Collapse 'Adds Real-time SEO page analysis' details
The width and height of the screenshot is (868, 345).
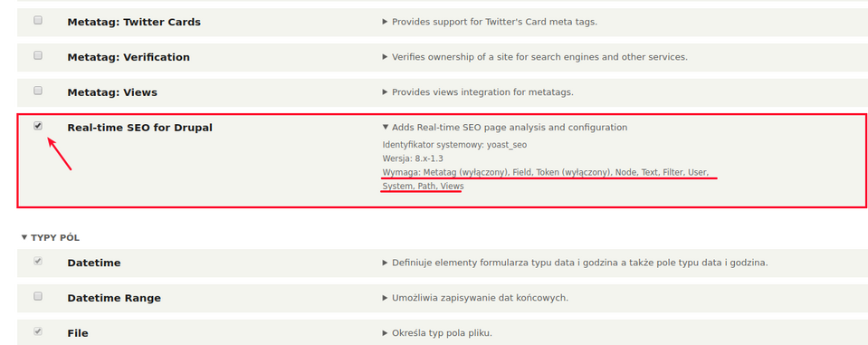[505, 128]
